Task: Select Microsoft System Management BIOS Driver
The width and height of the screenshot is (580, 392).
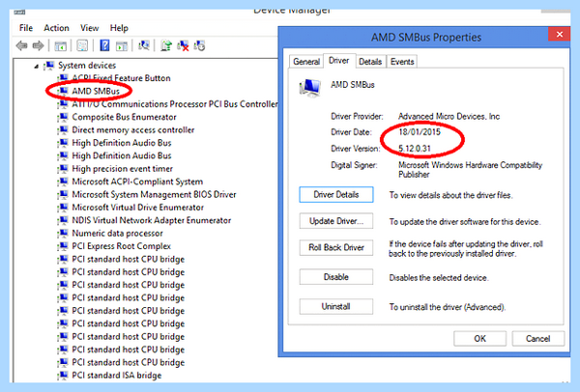Action: coord(154,195)
